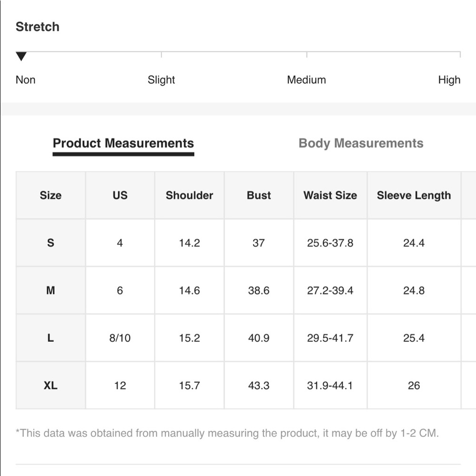Select the L size row label
The height and width of the screenshot is (476, 476).
[51, 338]
